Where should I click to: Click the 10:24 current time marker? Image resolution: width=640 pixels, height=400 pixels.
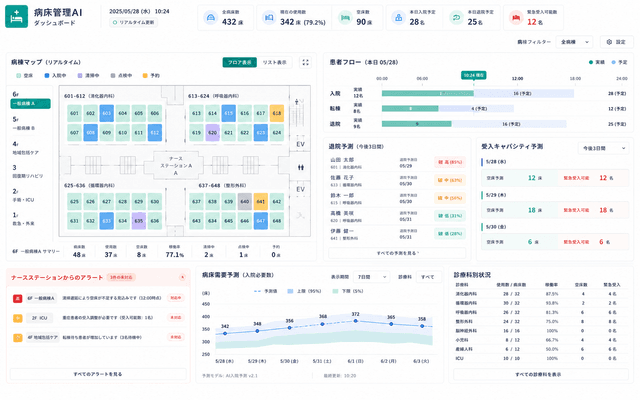(473, 75)
